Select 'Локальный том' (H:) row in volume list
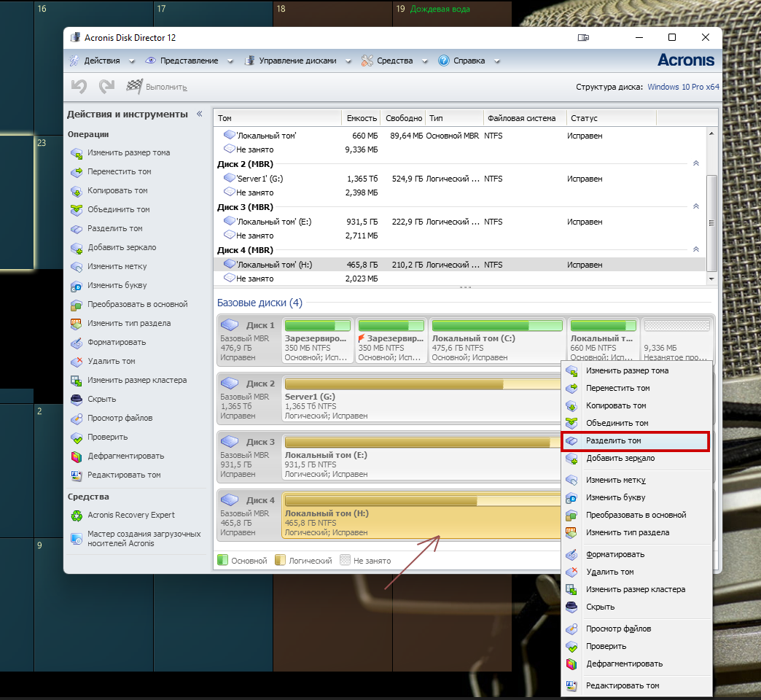This screenshot has width=761, height=700. 460,265
